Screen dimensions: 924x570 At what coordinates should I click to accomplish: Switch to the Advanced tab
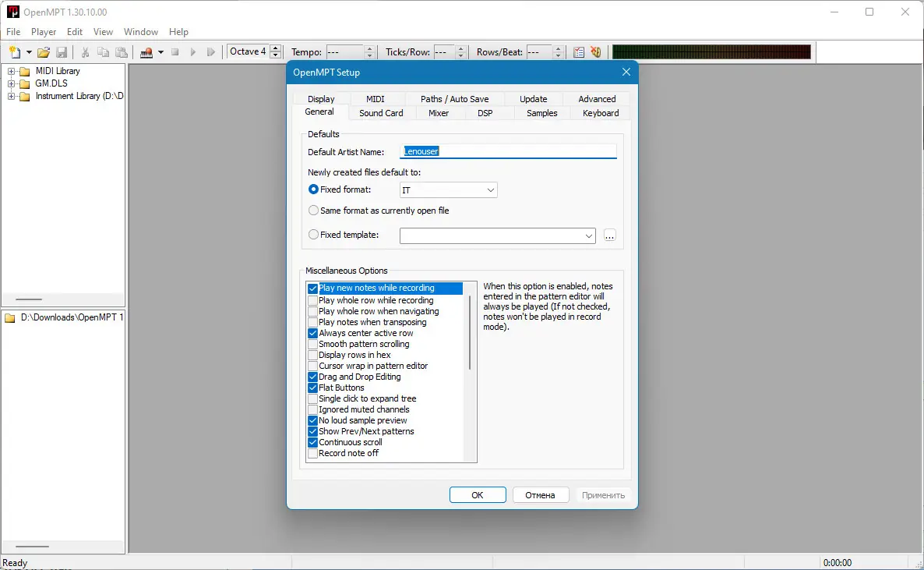(597, 99)
